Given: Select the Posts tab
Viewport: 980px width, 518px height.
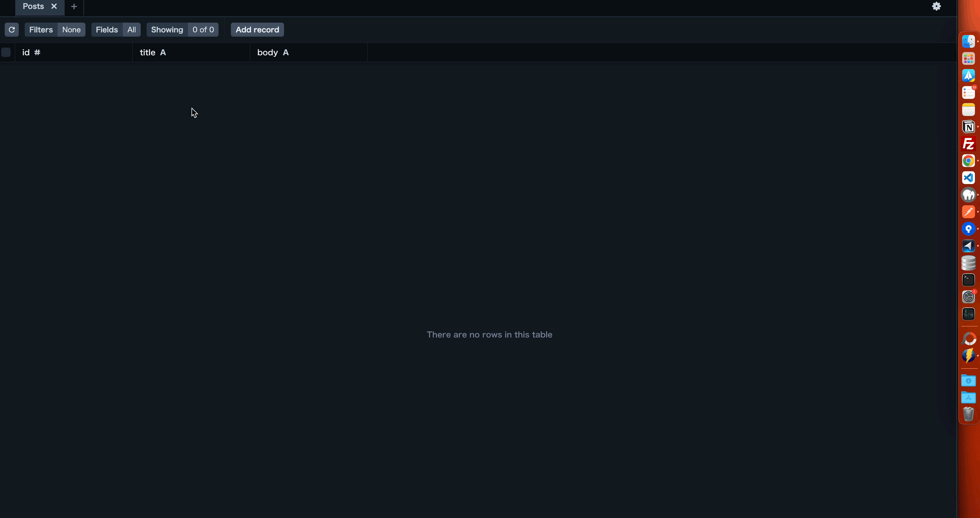Looking at the screenshot, I should pyautogui.click(x=33, y=6).
